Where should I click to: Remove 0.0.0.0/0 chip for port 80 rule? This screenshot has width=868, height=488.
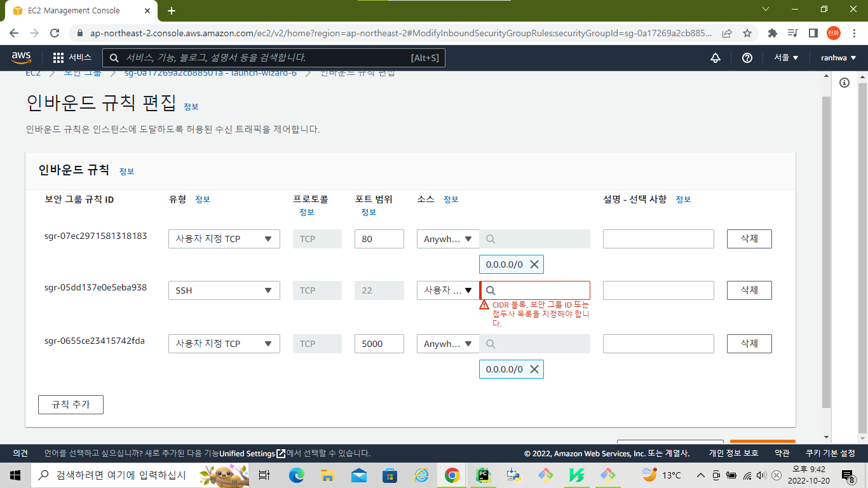coord(534,264)
